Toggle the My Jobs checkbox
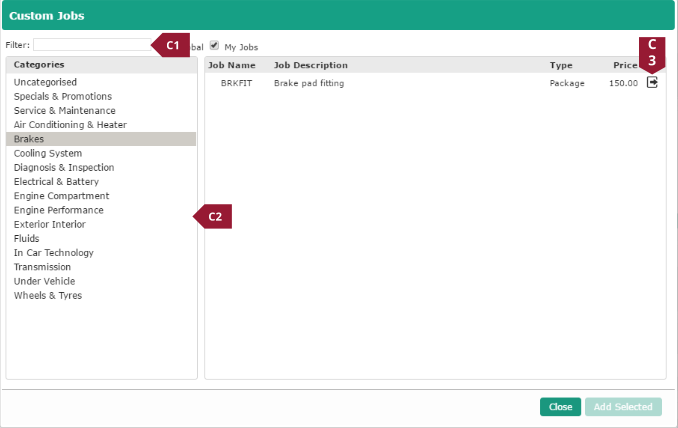Screen dimensions: 678x428 (214, 45)
